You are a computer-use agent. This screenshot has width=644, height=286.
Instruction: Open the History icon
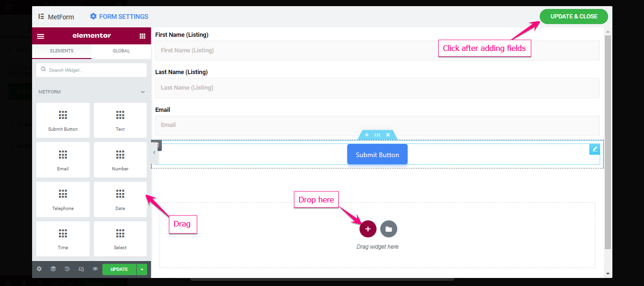click(x=67, y=269)
